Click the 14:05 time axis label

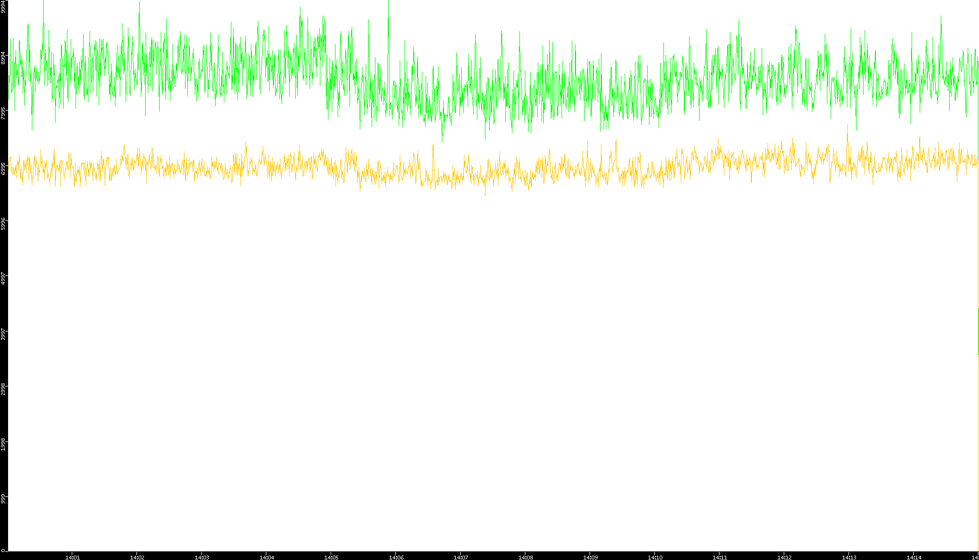(331, 557)
